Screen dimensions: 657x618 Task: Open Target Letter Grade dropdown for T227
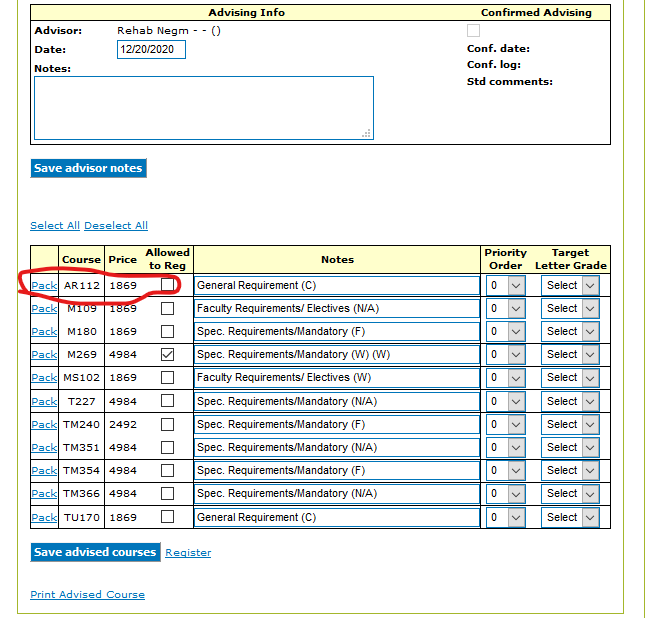[570, 401]
